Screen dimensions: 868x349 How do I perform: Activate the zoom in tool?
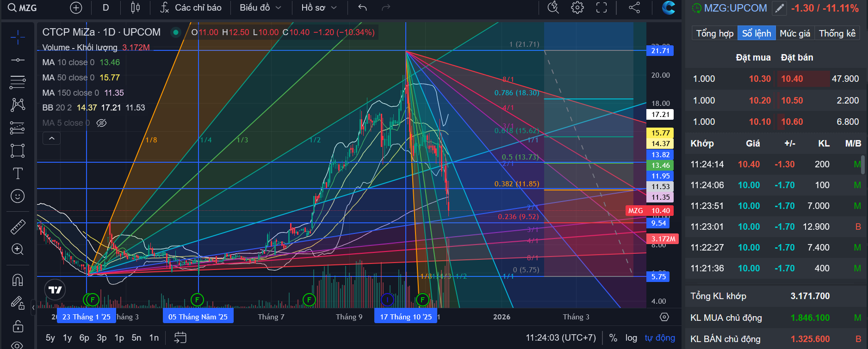pos(18,250)
